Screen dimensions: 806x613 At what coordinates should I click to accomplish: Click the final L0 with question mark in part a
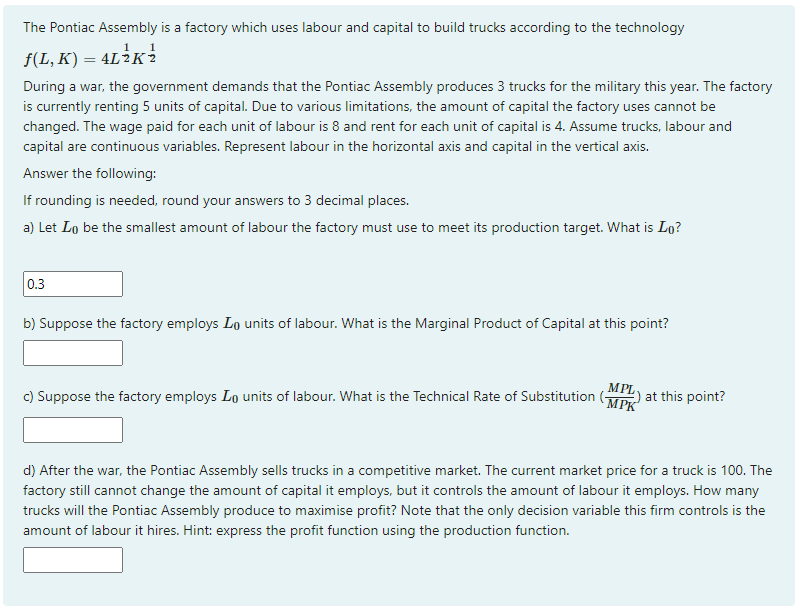pos(670,228)
